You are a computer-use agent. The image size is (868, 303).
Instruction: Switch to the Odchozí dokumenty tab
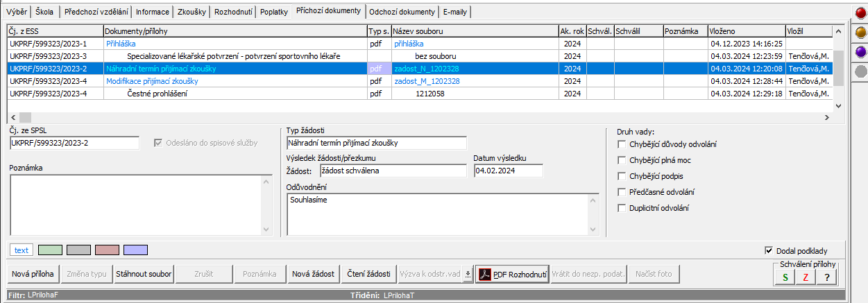[x=402, y=12]
